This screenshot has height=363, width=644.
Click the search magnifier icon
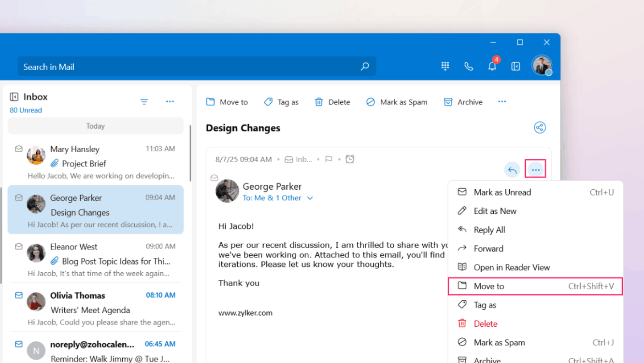click(365, 67)
